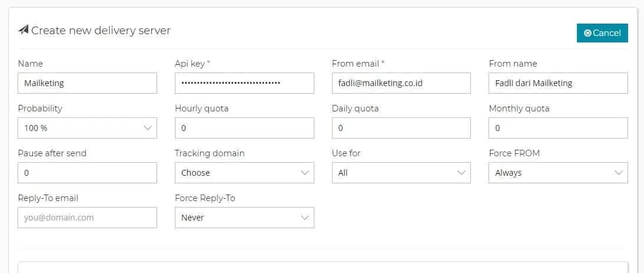Select the From email input
Screen dimensions: 644x273
401,83
